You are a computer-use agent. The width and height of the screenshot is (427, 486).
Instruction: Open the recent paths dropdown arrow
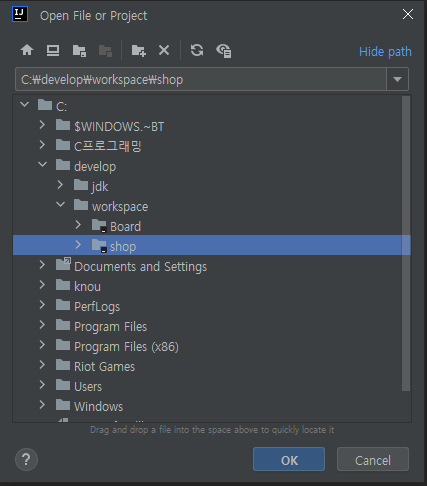click(397, 79)
